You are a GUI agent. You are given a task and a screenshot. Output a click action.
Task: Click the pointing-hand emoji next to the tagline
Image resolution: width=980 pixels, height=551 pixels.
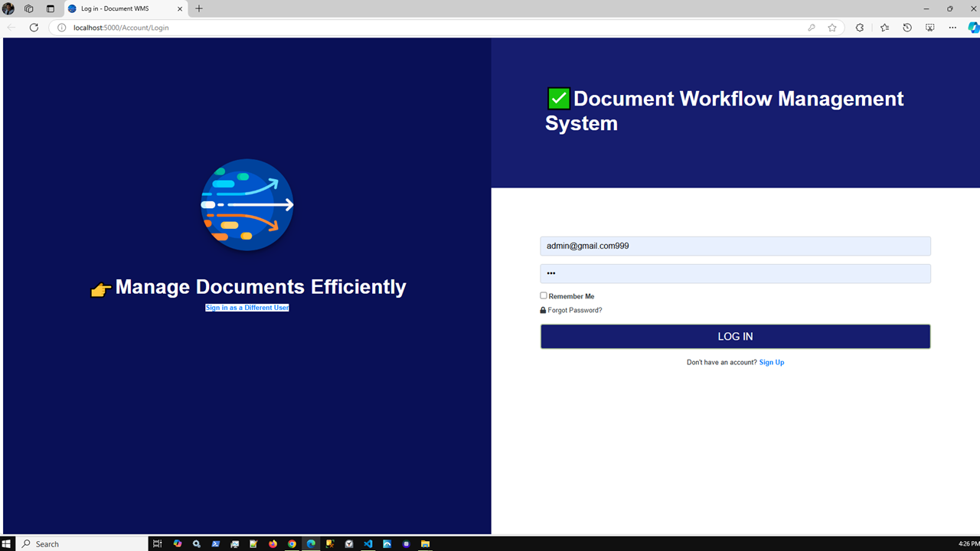(100, 289)
